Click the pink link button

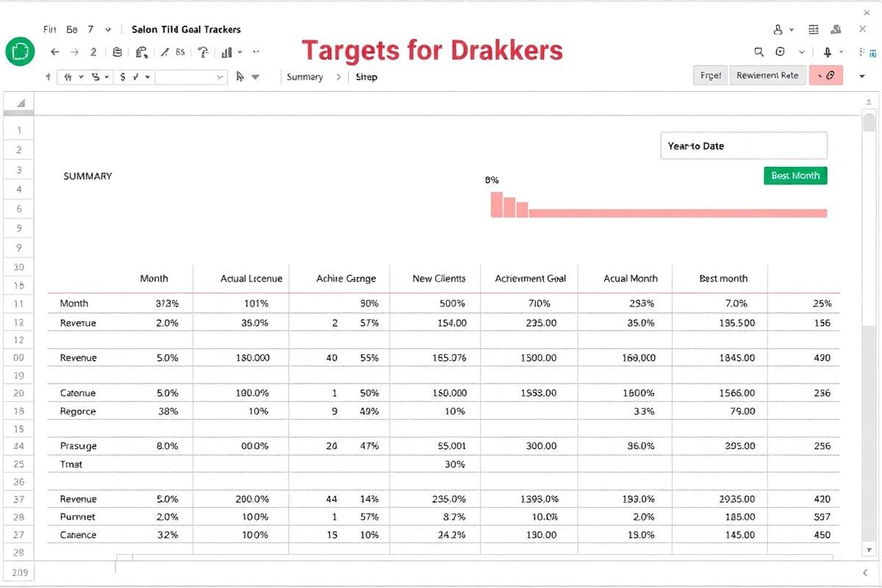click(826, 75)
